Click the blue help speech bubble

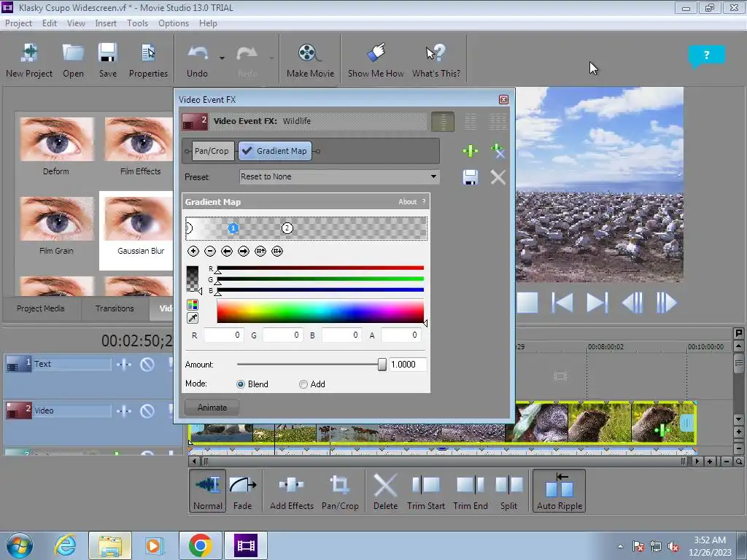[706, 56]
